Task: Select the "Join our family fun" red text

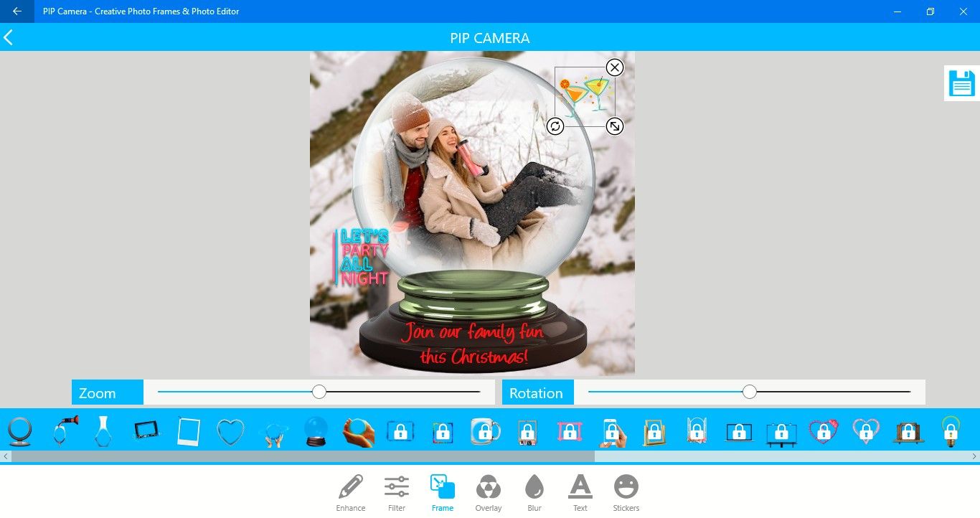Action: click(x=472, y=344)
